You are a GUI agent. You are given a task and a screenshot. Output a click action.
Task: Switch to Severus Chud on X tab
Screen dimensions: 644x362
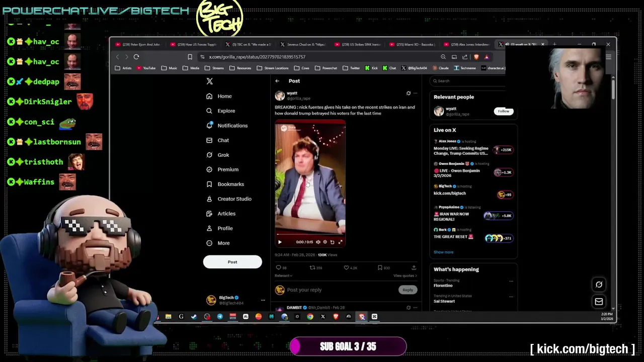[x=303, y=44]
